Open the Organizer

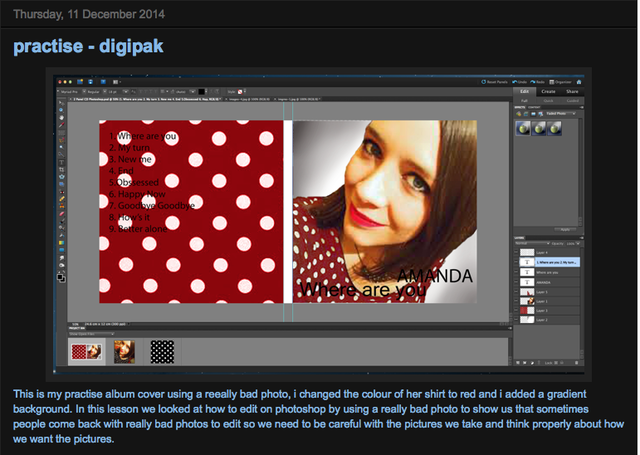pyautogui.click(x=560, y=82)
